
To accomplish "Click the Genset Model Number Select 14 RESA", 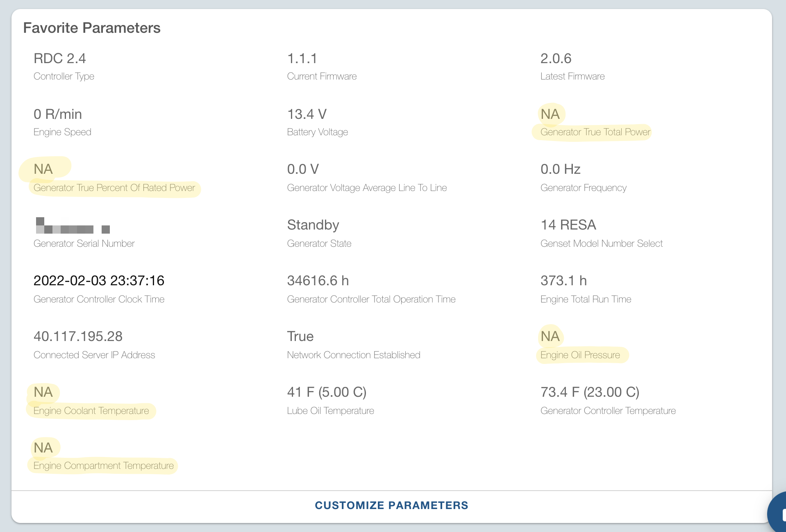I will pyautogui.click(x=568, y=225).
